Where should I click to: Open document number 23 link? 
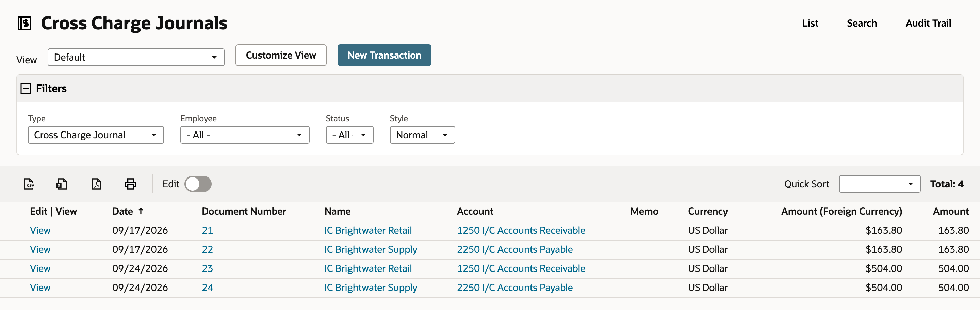pyautogui.click(x=207, y=268)
